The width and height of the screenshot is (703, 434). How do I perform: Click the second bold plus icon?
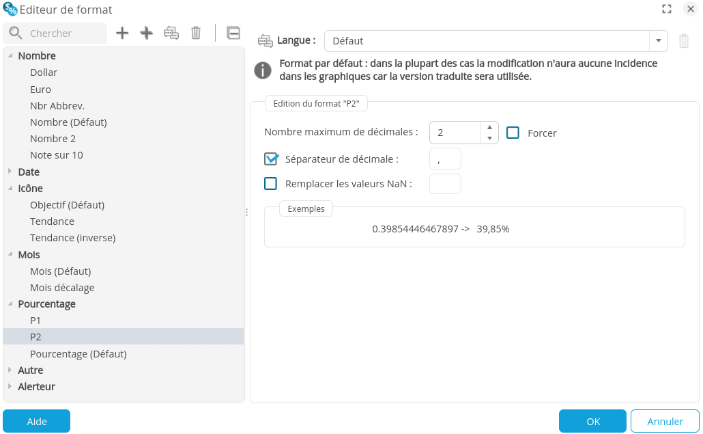(146, 33)
